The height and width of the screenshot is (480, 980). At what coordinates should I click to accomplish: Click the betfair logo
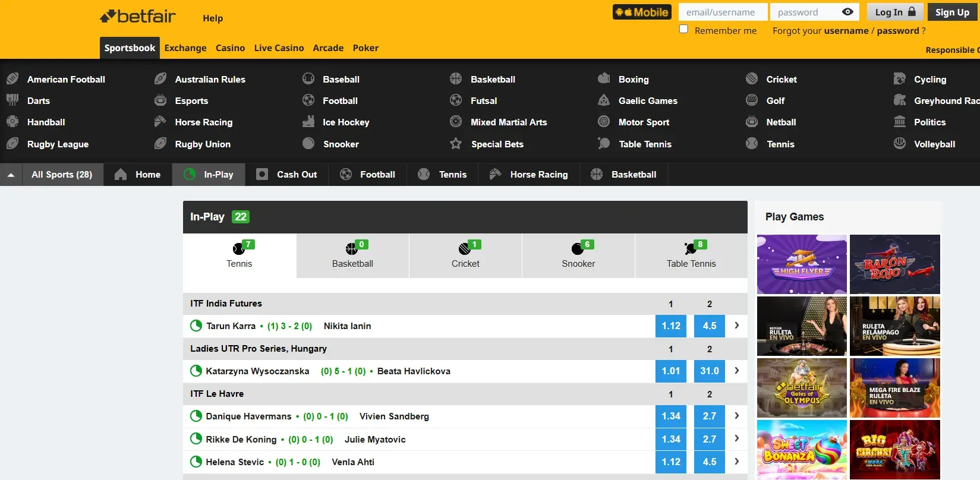(x=138, y=16)
